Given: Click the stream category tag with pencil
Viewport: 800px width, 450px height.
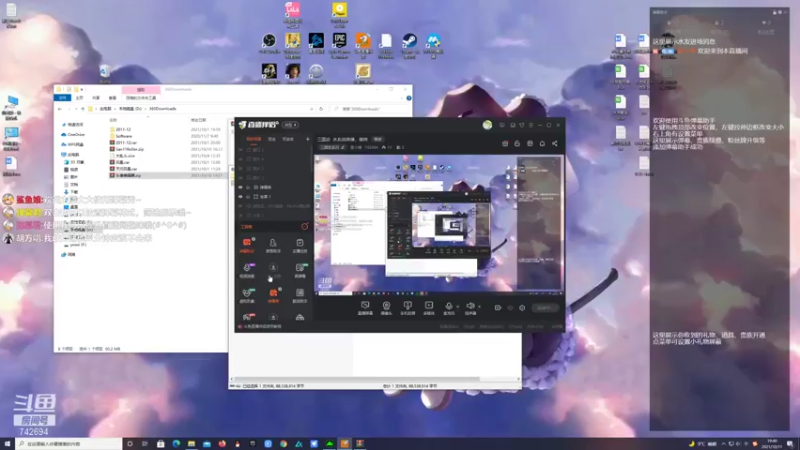Looking at the screenshot, I should tap(332, 147).
